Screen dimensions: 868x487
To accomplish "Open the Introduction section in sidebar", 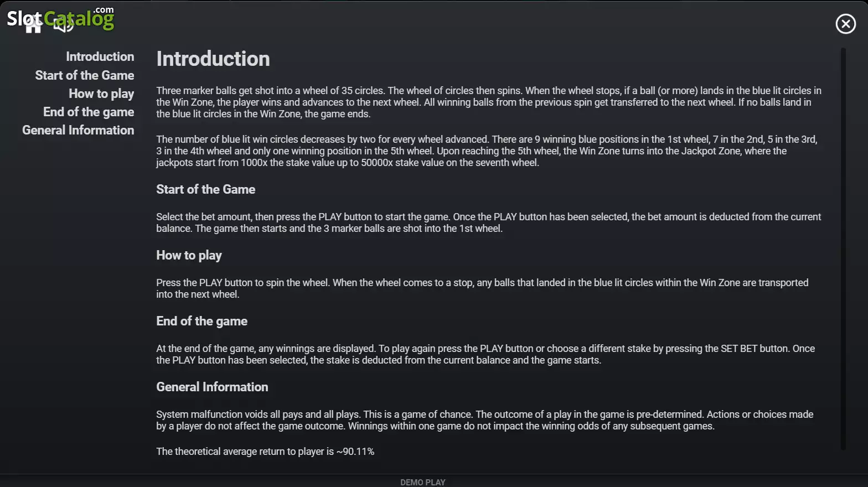I will click(100, 56).
